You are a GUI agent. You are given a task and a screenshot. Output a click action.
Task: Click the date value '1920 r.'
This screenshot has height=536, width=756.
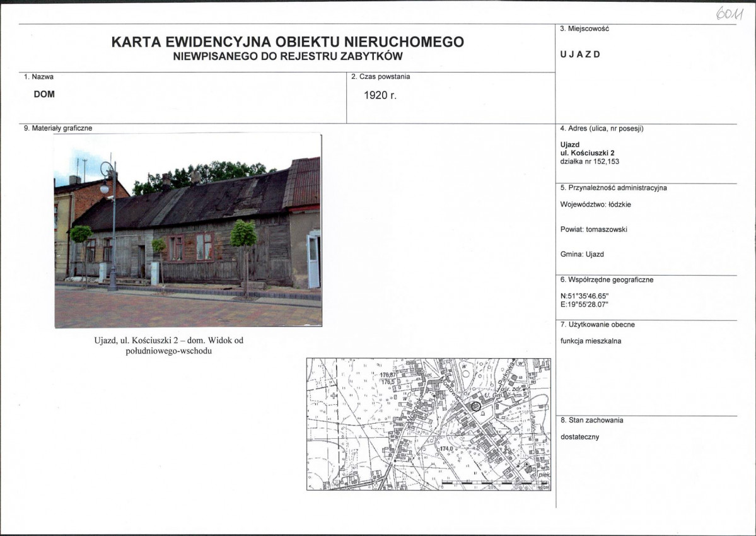(x=380, y=95)
